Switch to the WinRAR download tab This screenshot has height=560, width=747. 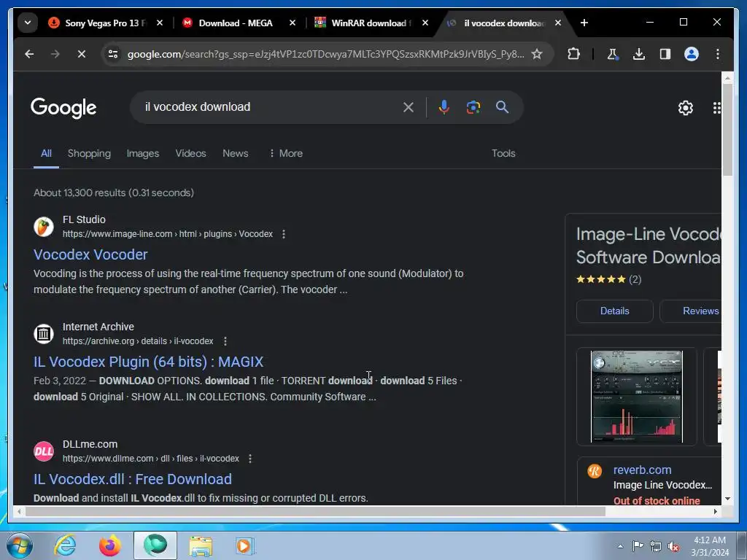click(363, 23)
